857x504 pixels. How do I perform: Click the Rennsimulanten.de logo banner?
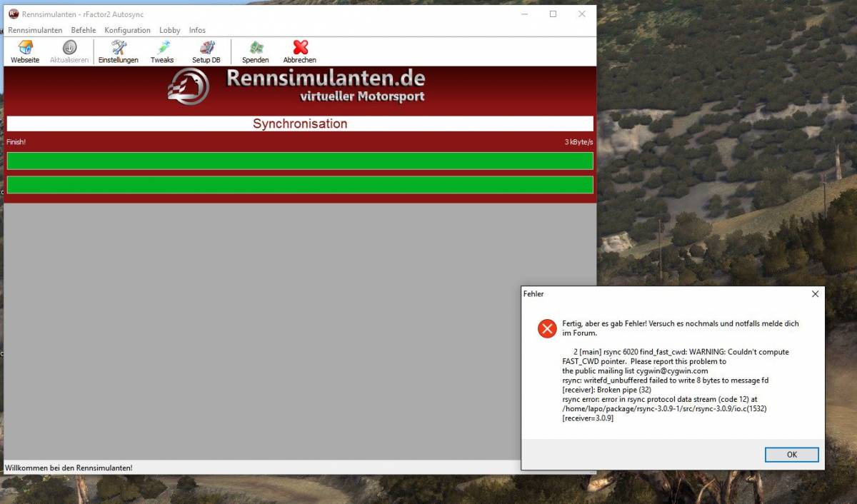(x=299, y=86)
